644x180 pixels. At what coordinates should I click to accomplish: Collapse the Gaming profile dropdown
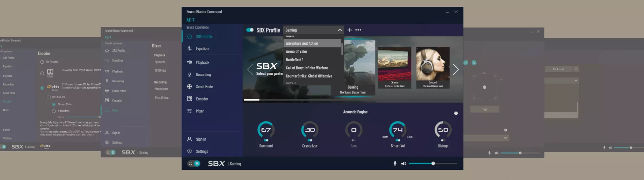pos(339,30)
